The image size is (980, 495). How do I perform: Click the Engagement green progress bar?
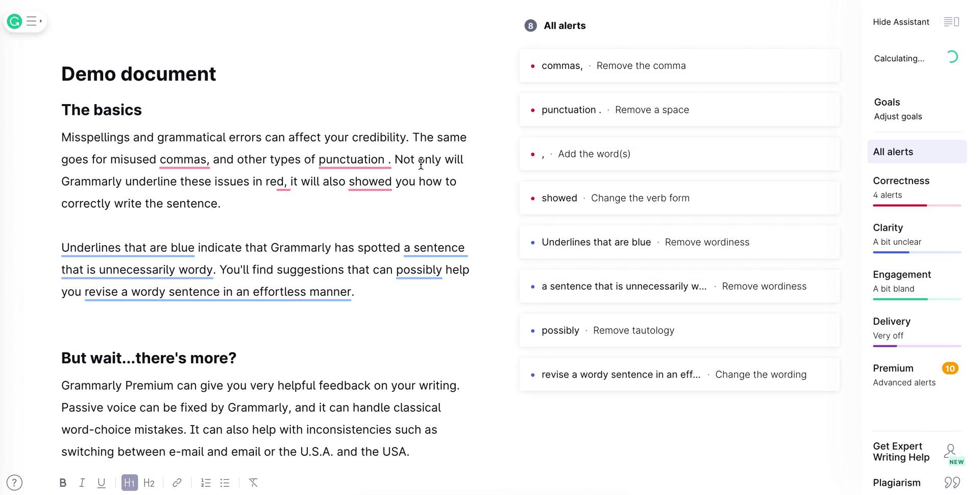pos(917,299)
